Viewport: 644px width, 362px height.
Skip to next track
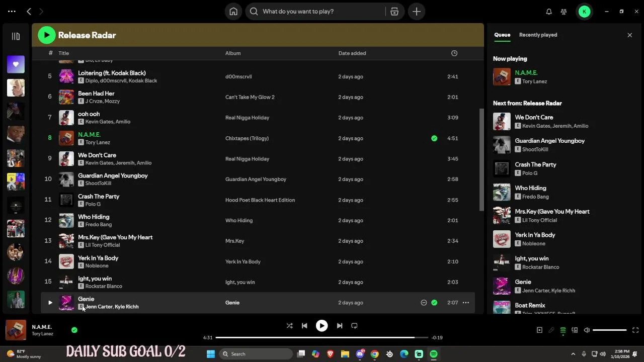click(339, 326)
